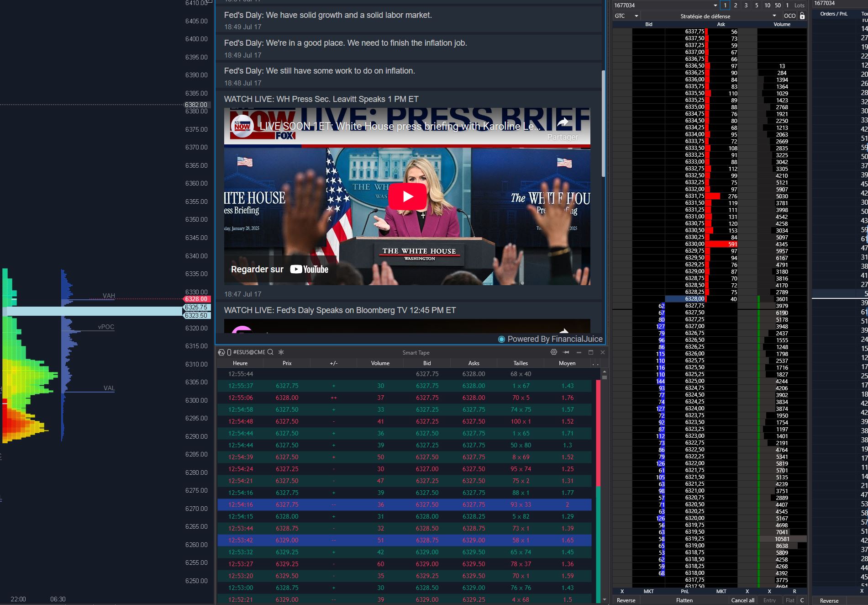This screenshot has height=605, width=868.
Task: Select lot size 1 preset
Action: [725, 5]
